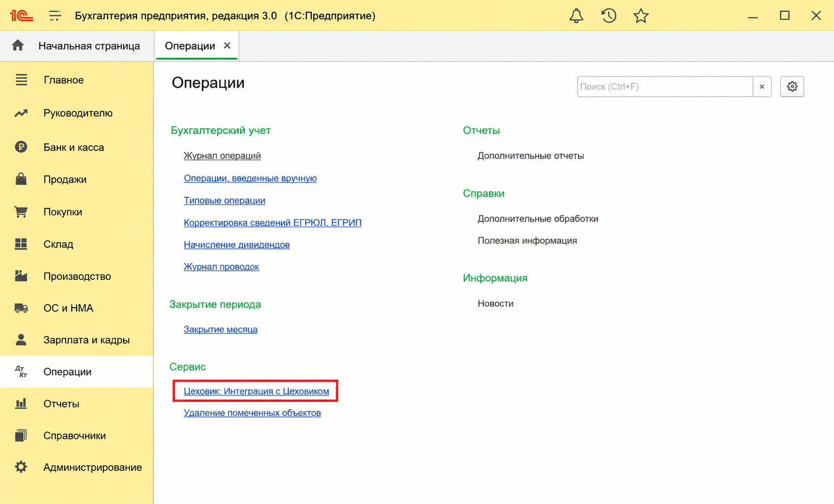The height and width of the screenshot is (504, 834).
Task: Open Операции, введенные вручную
Action: click(x=250, y=178)
